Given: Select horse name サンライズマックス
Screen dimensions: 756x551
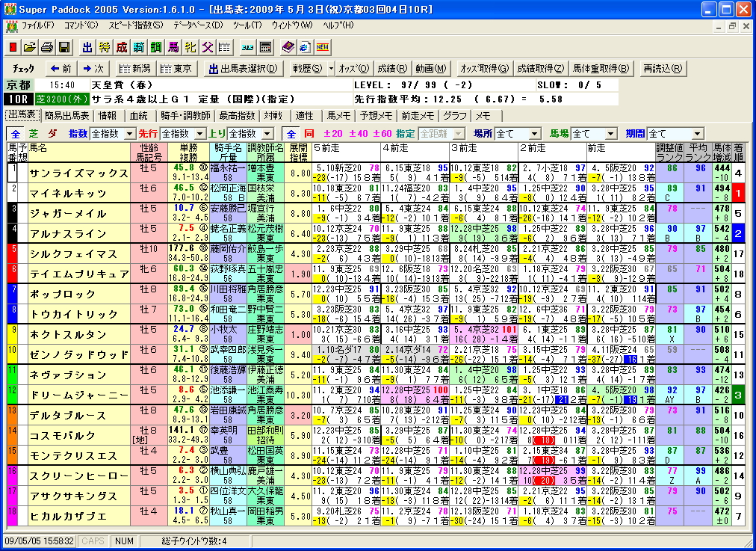Looking at the screenshot, I should pyautogui.click(x=79, y=173).
